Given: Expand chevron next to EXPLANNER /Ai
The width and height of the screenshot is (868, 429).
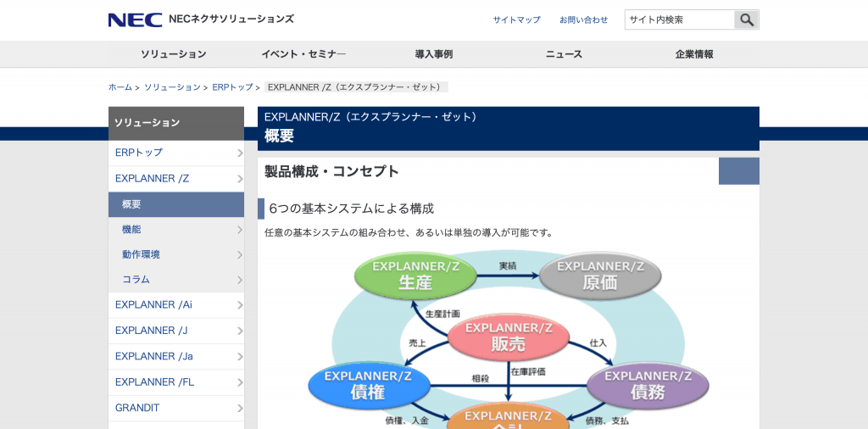Looking at the screenshot, I should pos(240,305).
